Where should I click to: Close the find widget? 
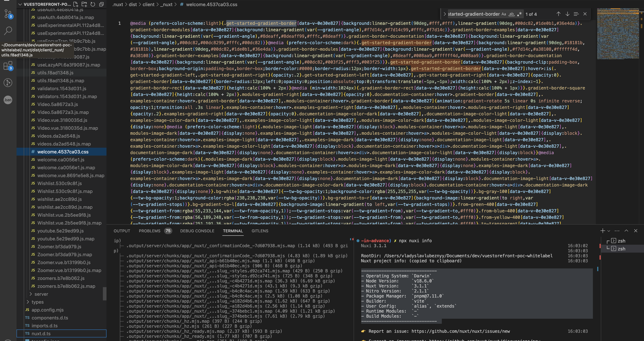click(585, 14)
